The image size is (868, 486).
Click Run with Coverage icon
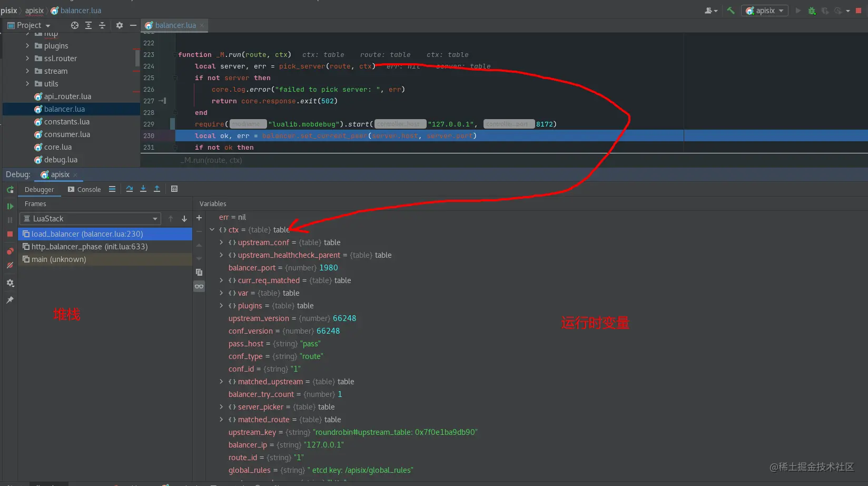[x=825, y=11]
